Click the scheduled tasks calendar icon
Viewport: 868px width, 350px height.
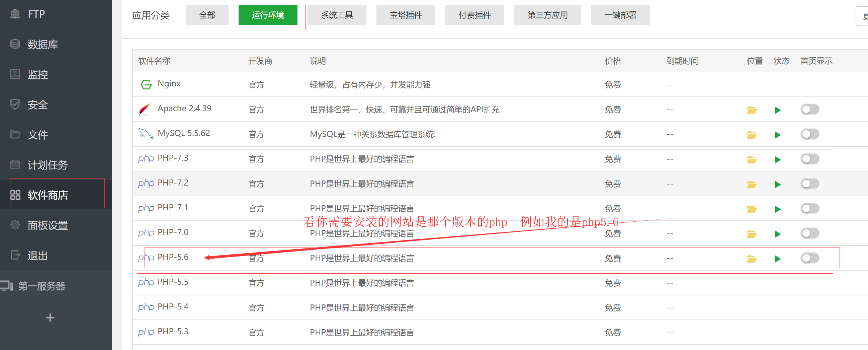click(15, 164)
